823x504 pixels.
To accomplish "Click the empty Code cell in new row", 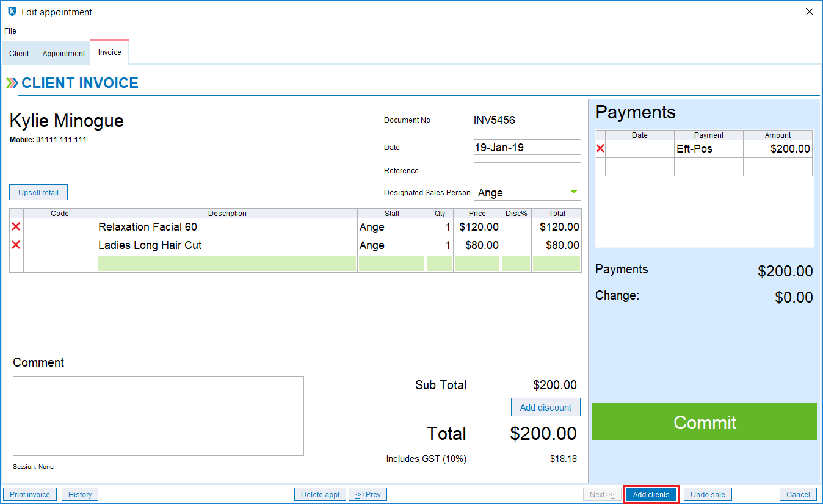I will [x=60, y=264].
